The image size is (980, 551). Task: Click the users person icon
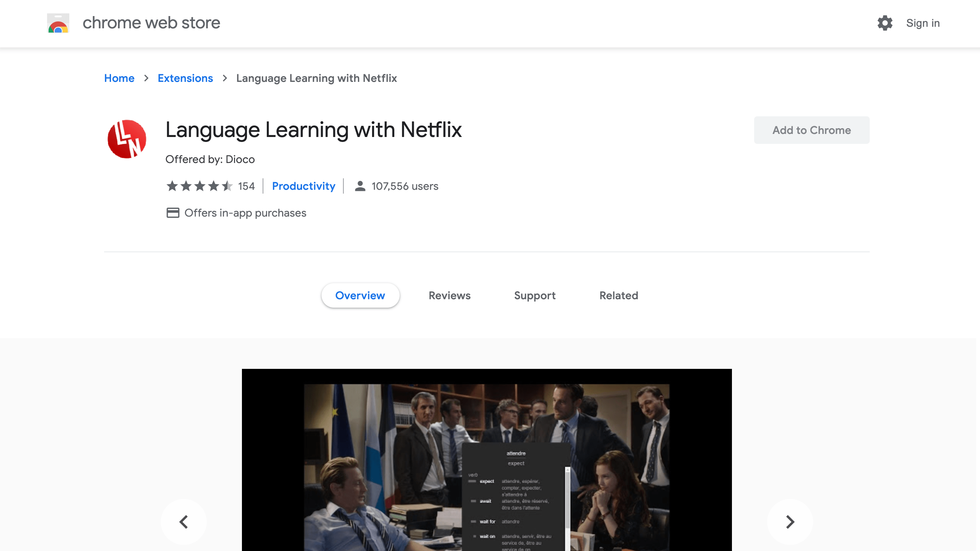(360, 186)
